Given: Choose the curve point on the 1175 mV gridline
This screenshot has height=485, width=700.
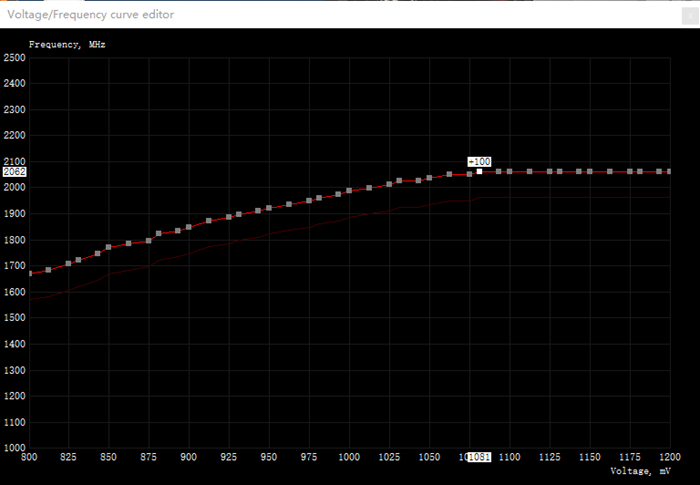Looking at the screenshot, I should tap(630, 171).
